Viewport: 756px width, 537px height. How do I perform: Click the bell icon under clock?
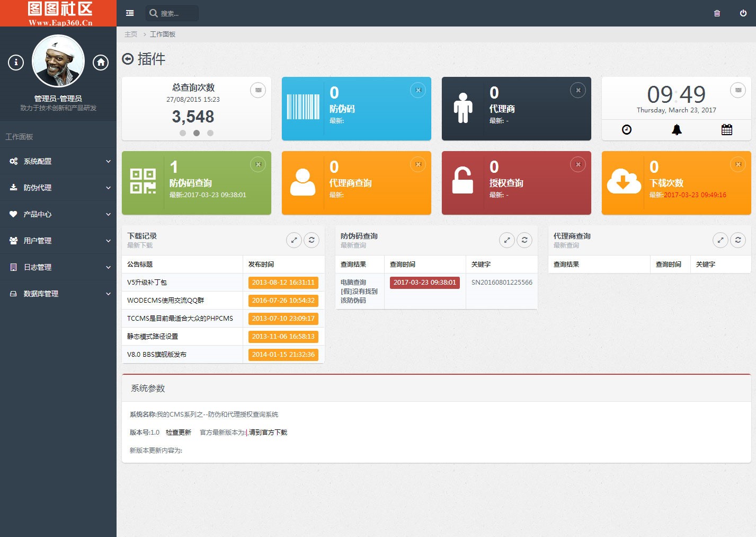click(x=677, y=130)
